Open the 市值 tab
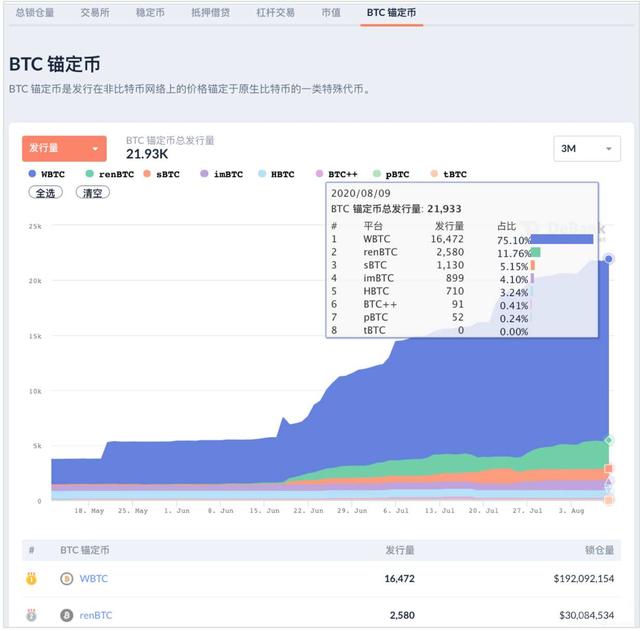This screenshot has width=640, height=631. [x=331, y=13]
